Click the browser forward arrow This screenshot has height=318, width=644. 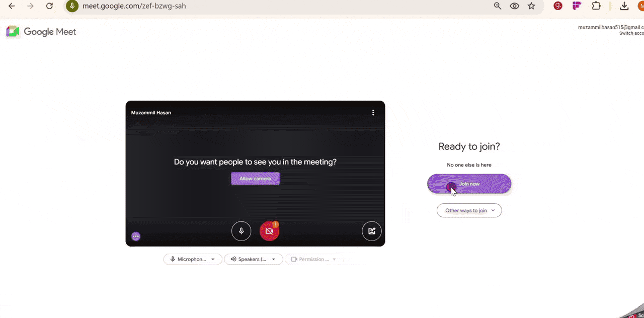31,6
